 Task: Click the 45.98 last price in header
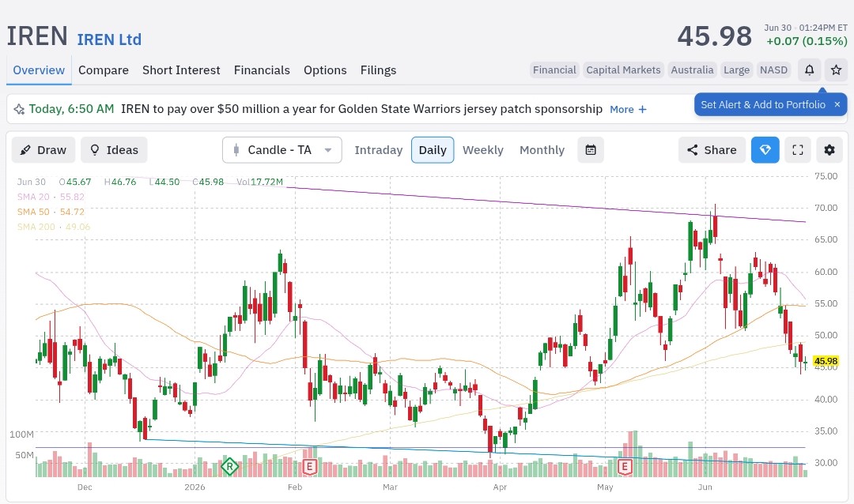715,36
